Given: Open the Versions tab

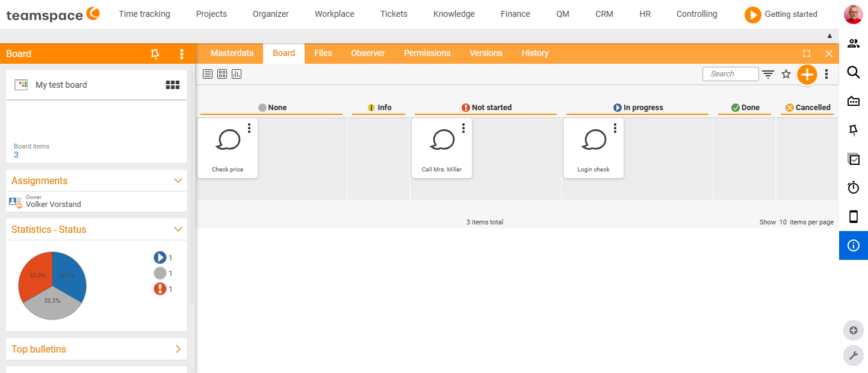Looking at the screenshot, I should [486, 53].
